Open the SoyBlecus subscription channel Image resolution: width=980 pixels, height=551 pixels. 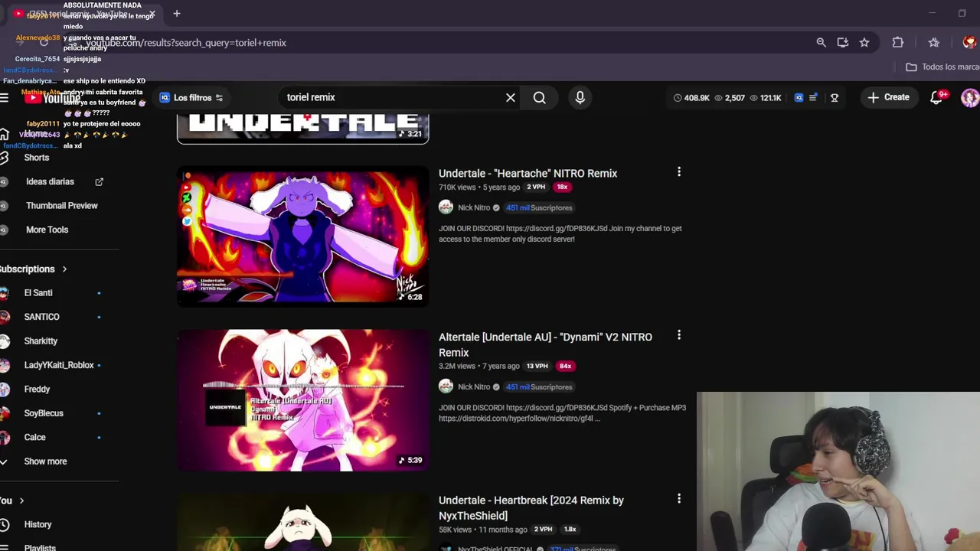[44, 413]
